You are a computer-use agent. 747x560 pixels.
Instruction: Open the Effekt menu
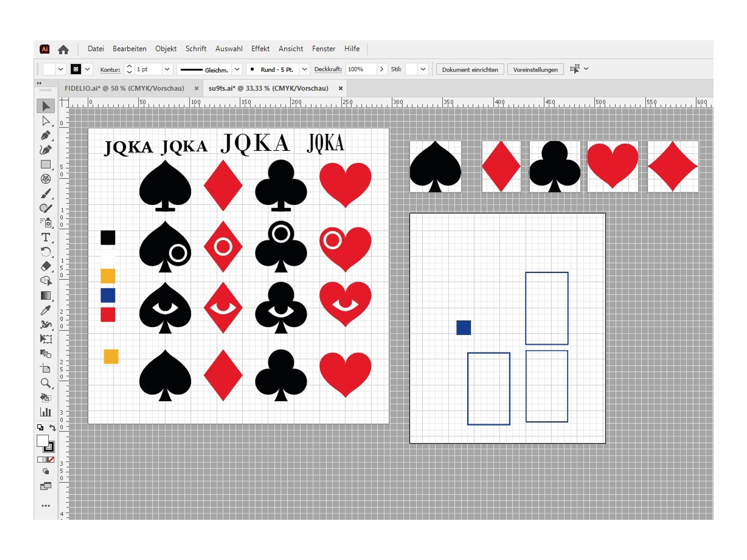point(260,49)
